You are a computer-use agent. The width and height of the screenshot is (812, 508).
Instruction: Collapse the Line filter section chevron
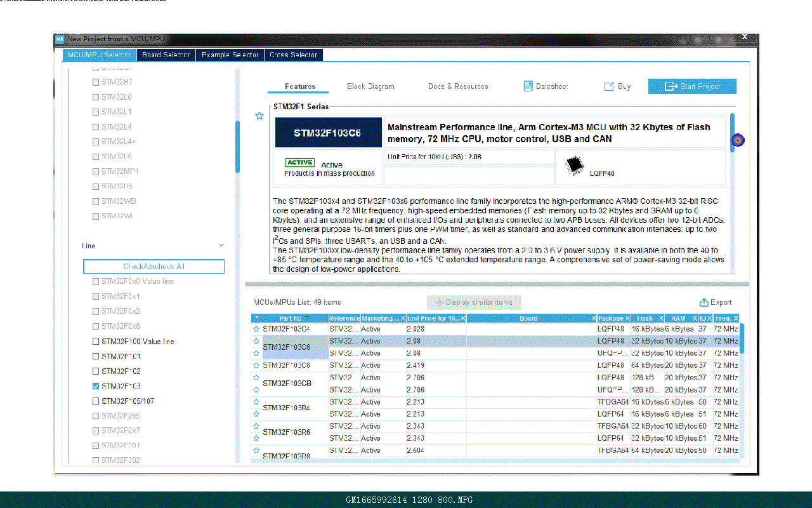(x=221, y=245)
